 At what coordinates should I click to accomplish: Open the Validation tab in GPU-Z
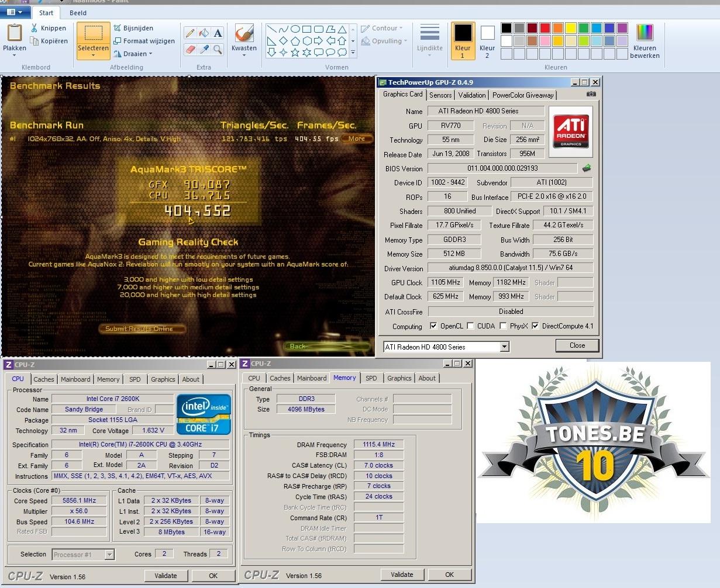pos(472,95)
